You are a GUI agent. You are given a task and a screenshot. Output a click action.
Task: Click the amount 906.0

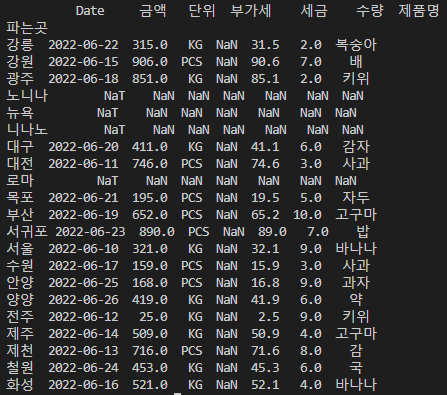click(150, 62)
